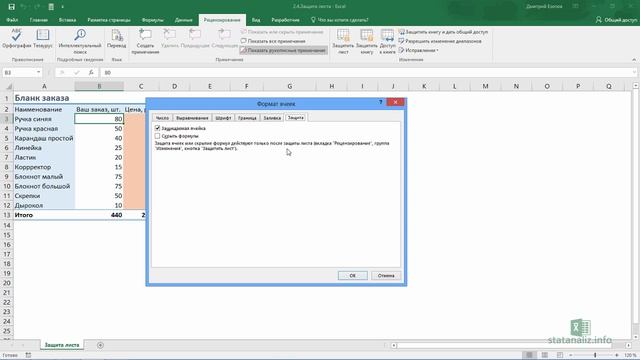Viewport: 640px width, 360px height.
Task: Switch to the Insert (Вставка) ribbon tab
Action: 67,20
